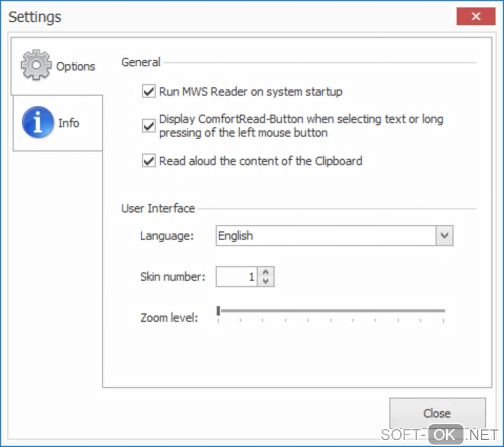504x447 pixels.
Task: Click the English language combo box
Action: click(326, 236)
